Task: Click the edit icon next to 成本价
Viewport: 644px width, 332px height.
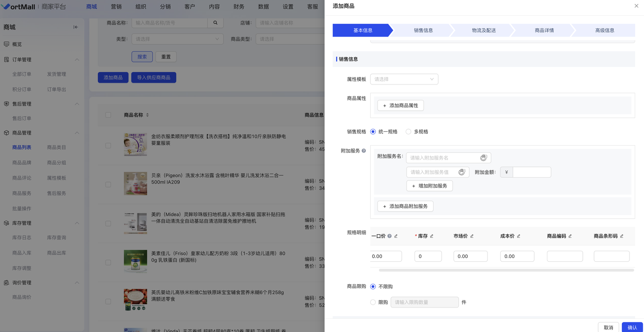Action: [519, 236]
